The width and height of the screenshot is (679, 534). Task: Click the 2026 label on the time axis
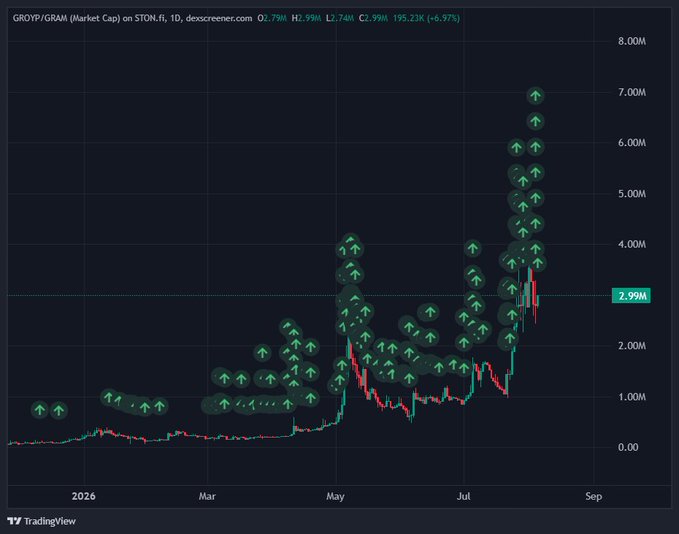(84, 496)
